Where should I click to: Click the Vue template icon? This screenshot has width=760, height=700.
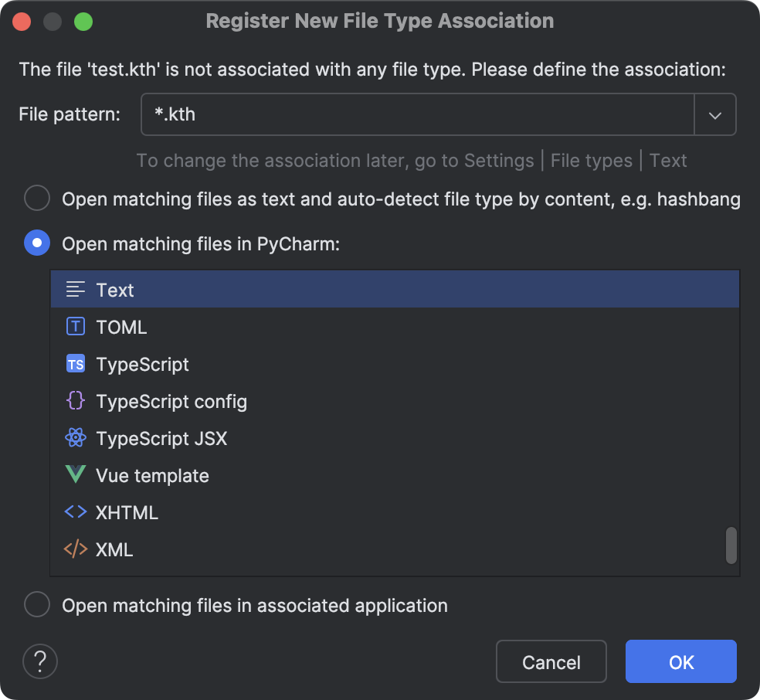(75, 474)
